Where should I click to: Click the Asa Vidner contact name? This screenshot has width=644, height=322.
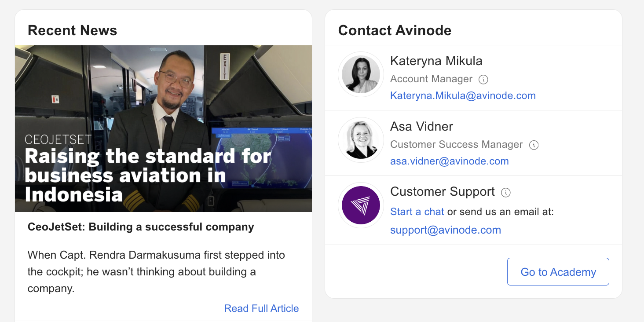pos(421,126)
